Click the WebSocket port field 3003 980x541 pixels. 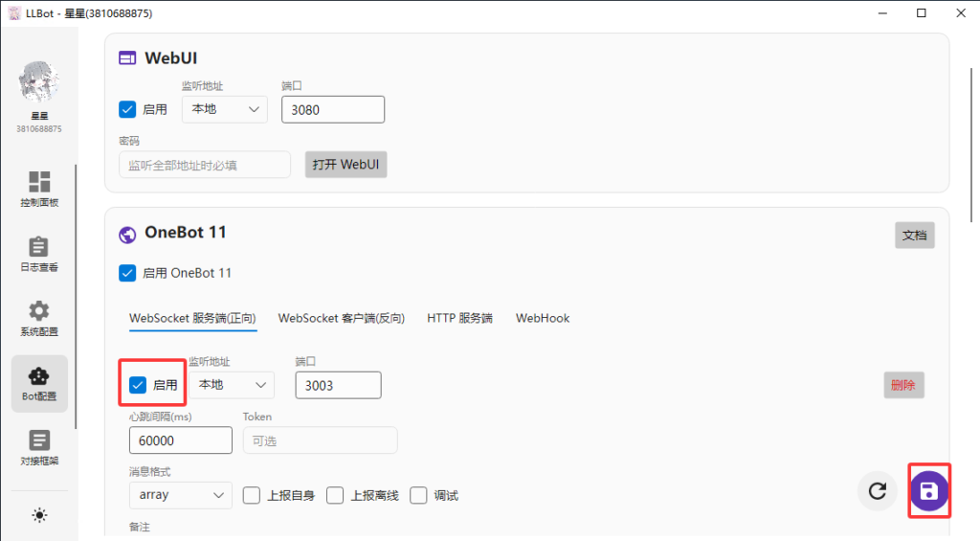tap(338, 385)
